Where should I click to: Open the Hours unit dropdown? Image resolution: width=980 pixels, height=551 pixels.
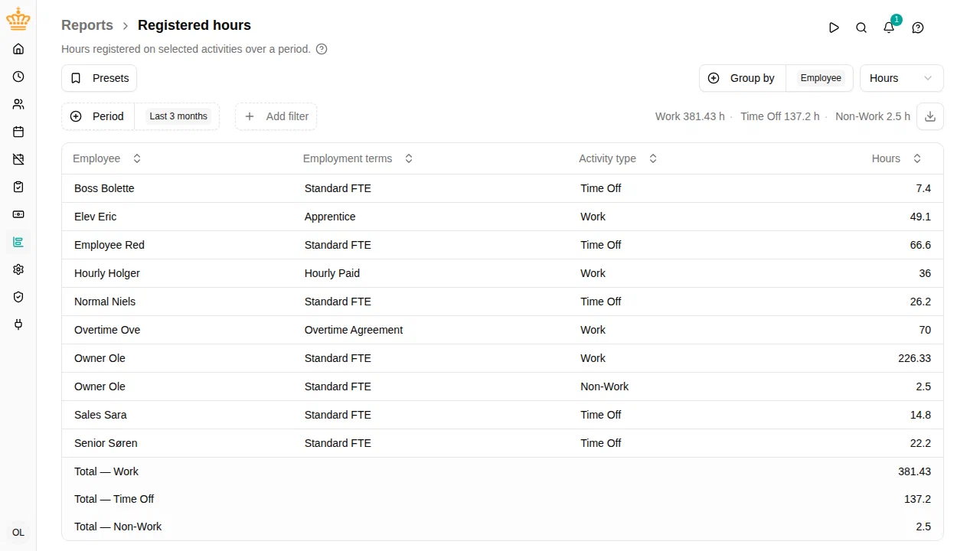click(x=902, y=78)
